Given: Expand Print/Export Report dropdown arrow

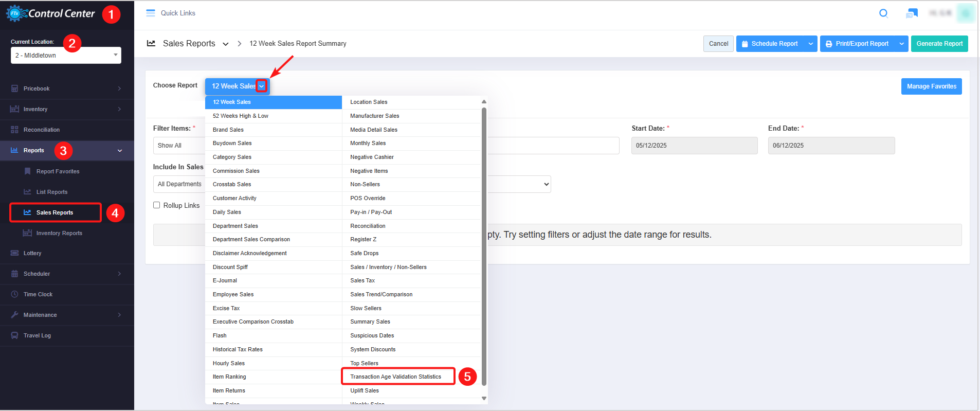Looking at the screenshot, I should click(901, 44).
